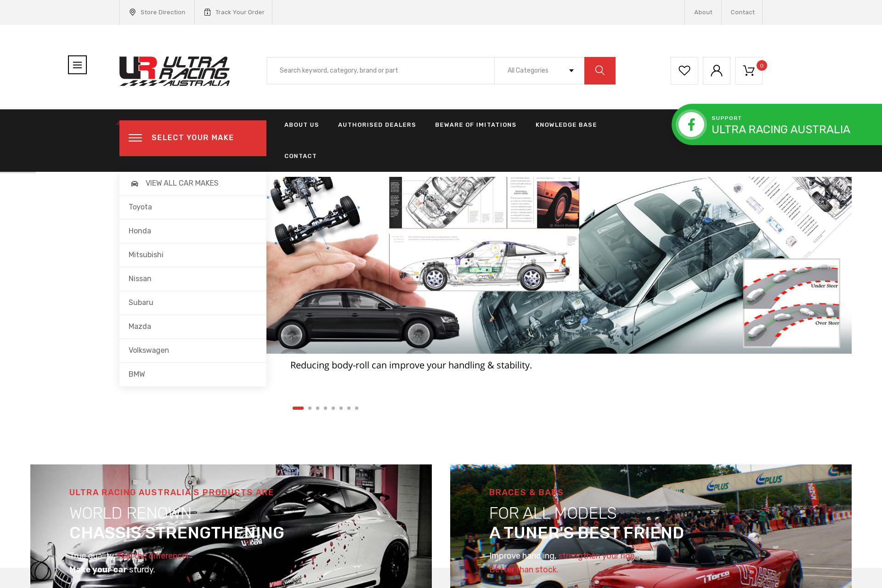
Task: Click the hero banner body-roll image
Action: (559, 265)
